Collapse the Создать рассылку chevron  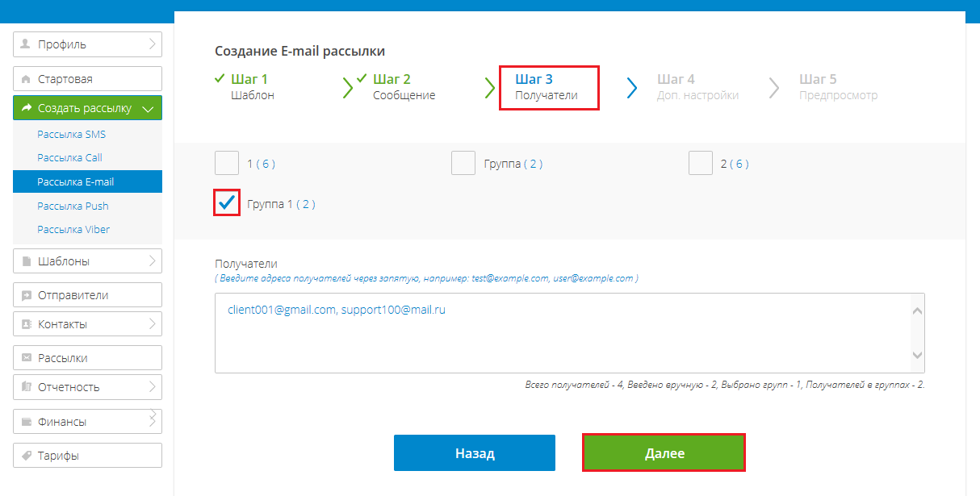point(147,108)
